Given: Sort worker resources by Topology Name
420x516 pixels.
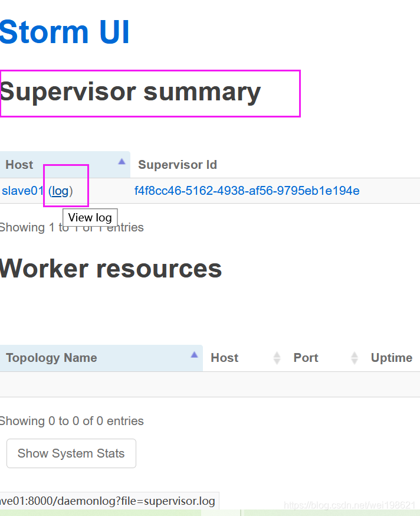Looking at the screenshot, I should tap(101, 358).
